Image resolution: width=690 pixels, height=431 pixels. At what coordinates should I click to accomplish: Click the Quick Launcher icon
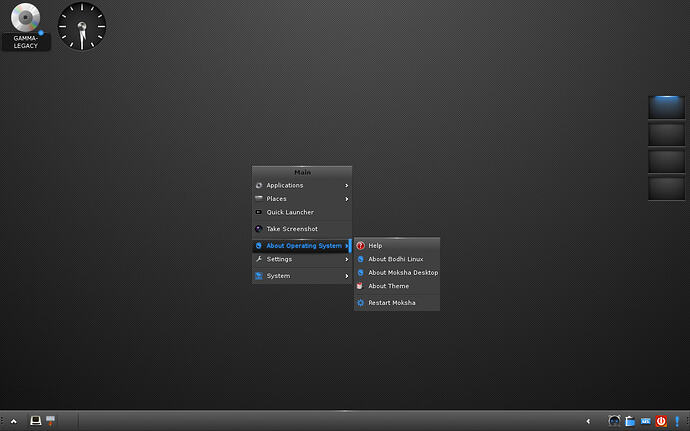click(259, 212)
